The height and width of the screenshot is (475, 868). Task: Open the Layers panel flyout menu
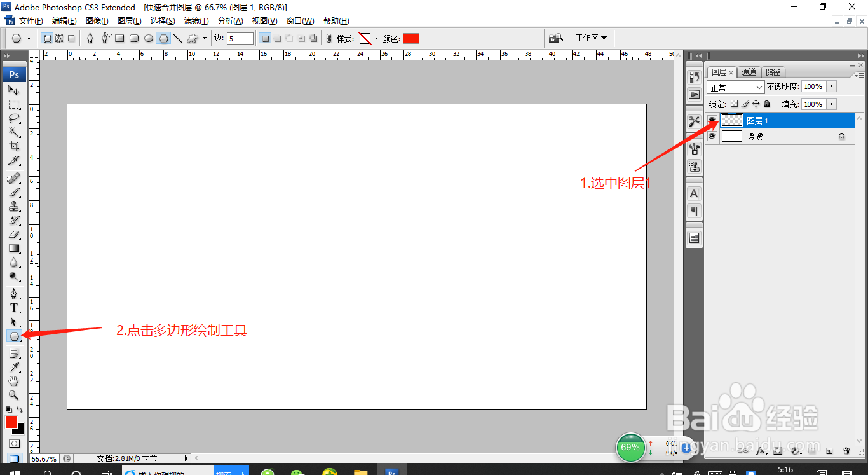pos(859,74)
